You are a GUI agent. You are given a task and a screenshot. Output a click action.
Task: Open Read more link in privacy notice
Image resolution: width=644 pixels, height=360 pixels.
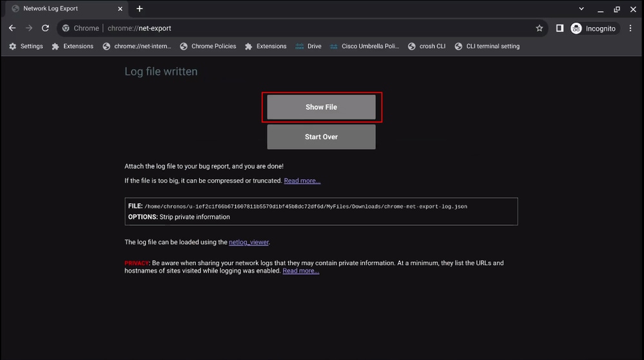pos(300,270)
